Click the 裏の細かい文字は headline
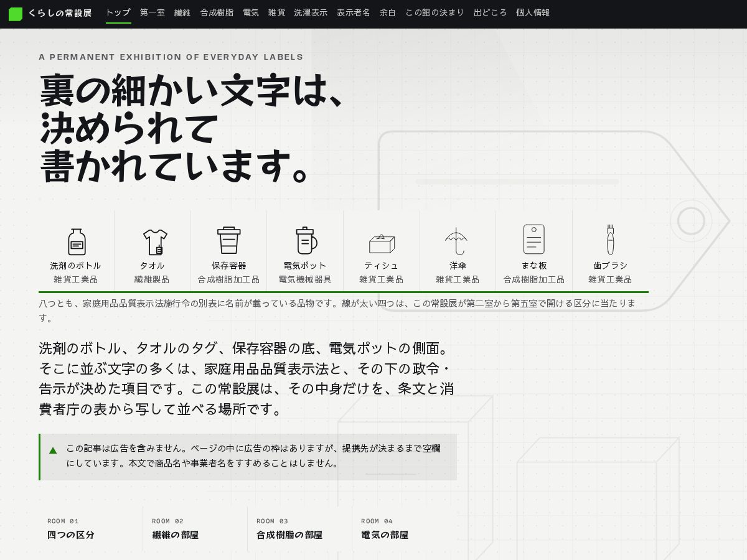747x560 pixels. tap(193, 128)
